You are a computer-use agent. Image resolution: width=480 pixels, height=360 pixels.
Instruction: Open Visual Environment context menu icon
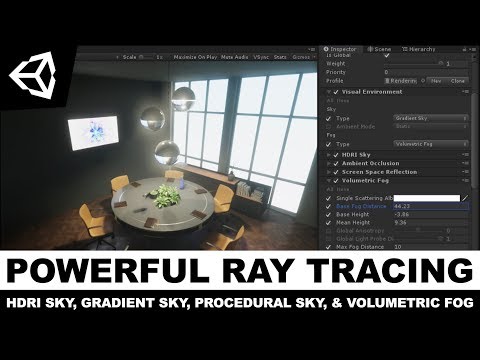(x=465, y=92)
